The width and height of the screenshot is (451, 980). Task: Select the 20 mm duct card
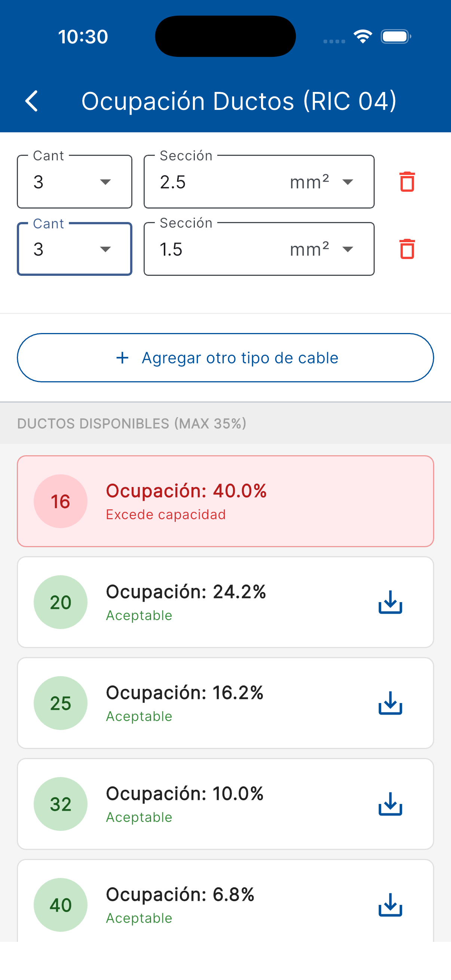pyautogui.click(x=225, y=602)
